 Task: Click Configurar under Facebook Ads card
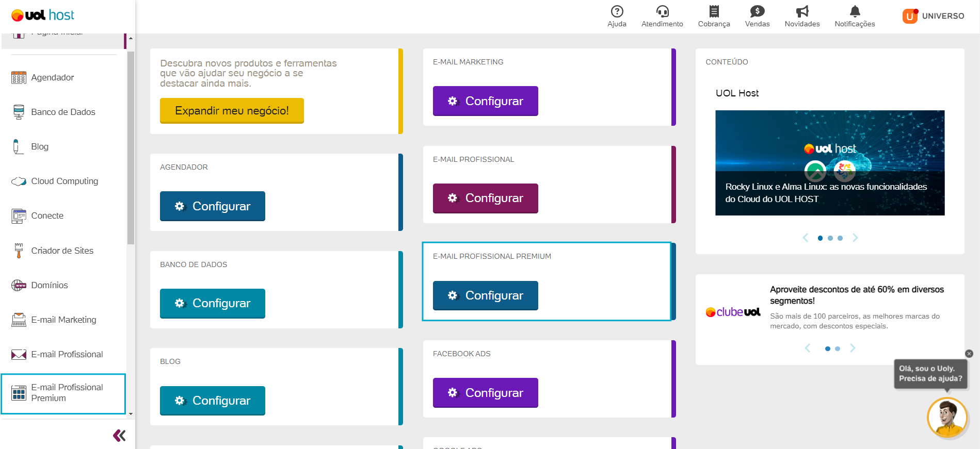click(x=486, y=393)
